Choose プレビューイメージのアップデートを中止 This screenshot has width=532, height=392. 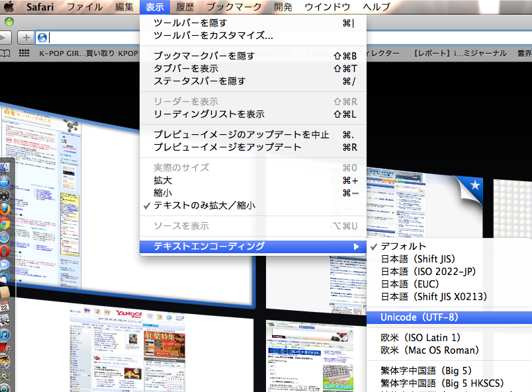click(253, 135)
